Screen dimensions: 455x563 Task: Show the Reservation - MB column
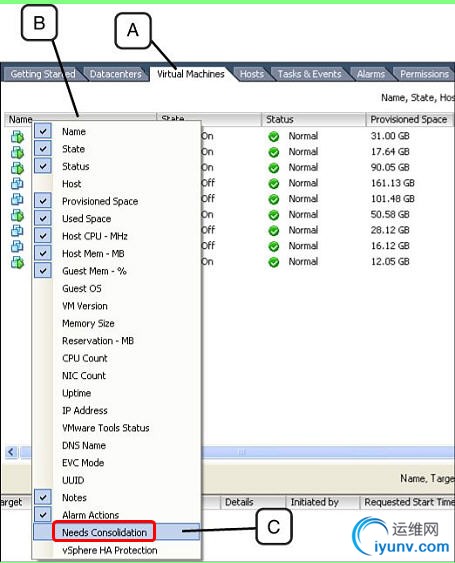coord(117,341)
